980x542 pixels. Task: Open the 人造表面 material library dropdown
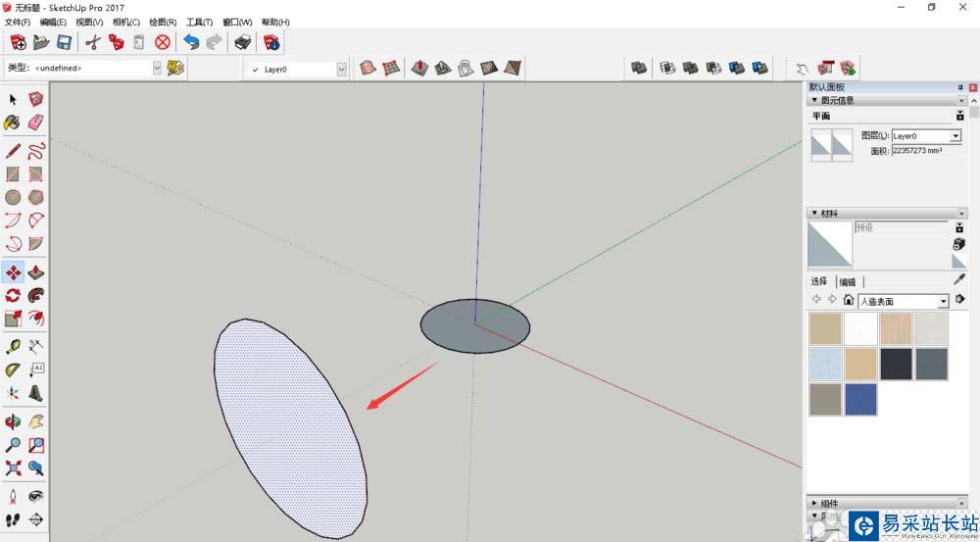[943, 301]
